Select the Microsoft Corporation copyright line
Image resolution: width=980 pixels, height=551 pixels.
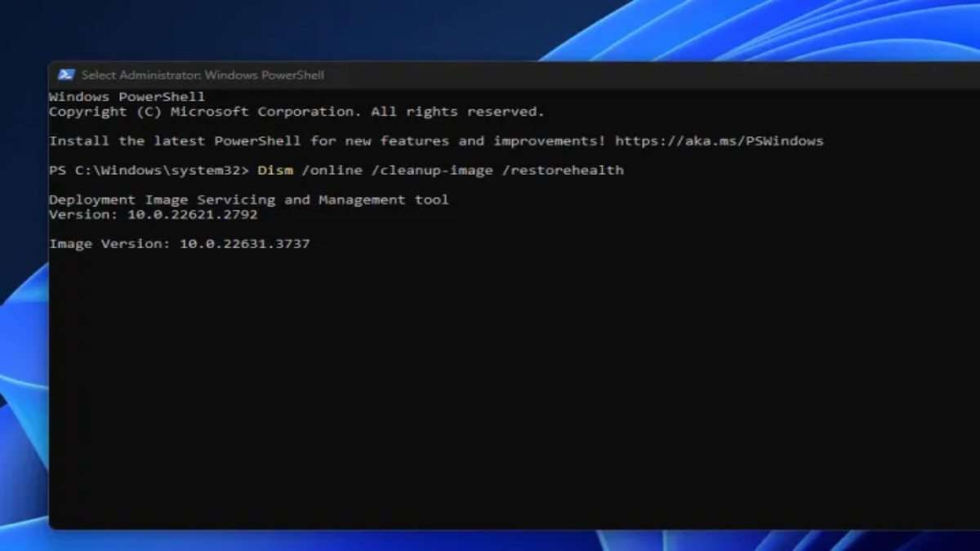[296, 112]
